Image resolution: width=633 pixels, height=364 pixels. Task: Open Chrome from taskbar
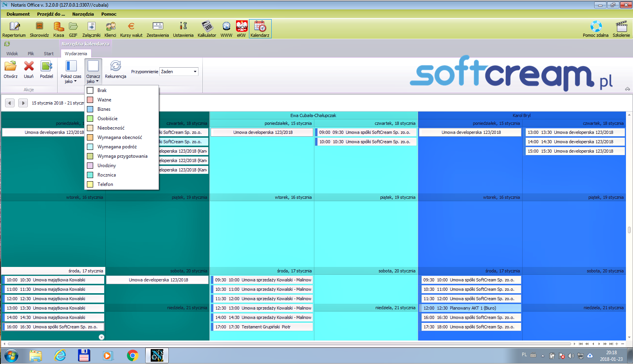(x=132, y=356)
